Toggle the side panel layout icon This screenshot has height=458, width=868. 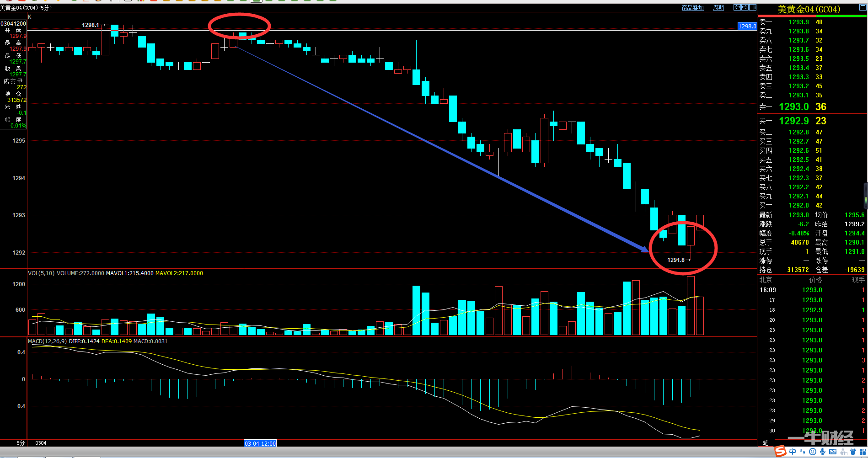pyautogui.click(x=753, y=8)
